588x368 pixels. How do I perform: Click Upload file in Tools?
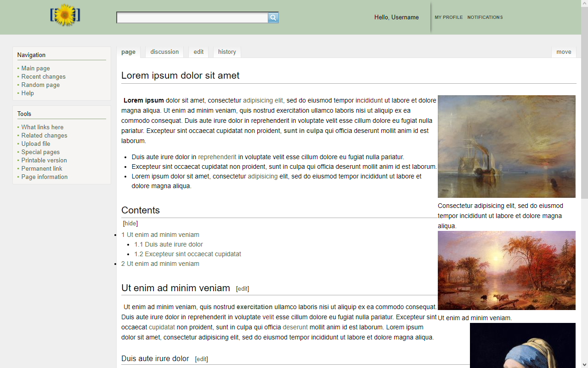coord(36,144)
